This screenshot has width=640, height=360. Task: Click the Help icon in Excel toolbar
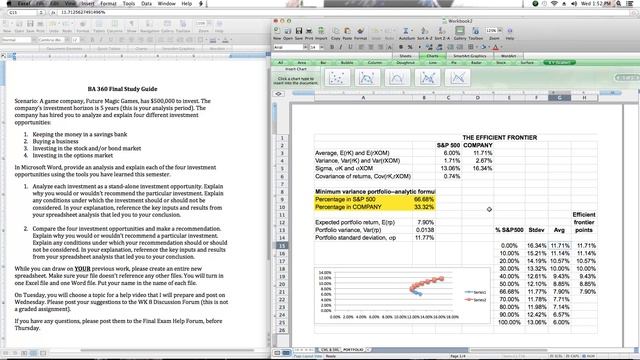[x=510, y=31]
